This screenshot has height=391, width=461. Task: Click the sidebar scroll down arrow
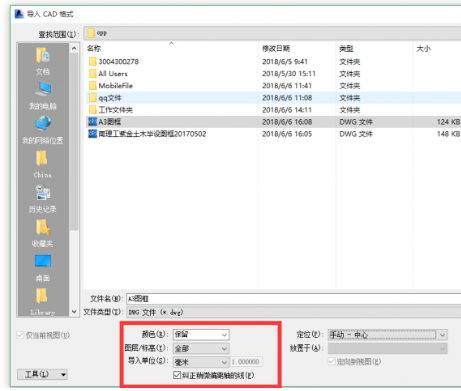[x=74, y=312]
